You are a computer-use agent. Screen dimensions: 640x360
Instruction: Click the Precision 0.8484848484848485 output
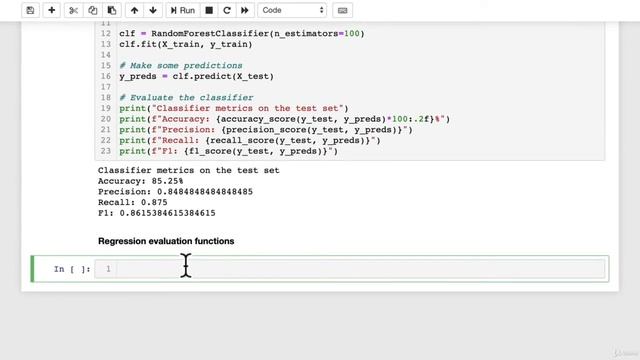point(175,191)
